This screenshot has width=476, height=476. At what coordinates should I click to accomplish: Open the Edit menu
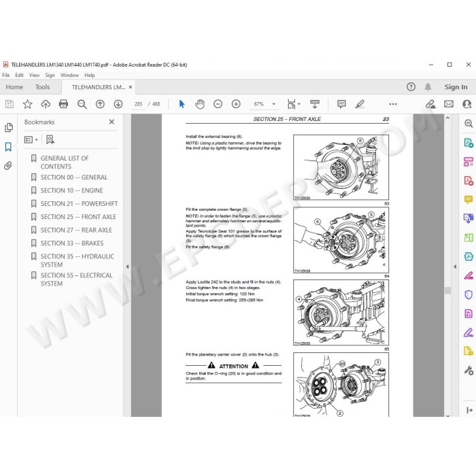click(x=19, y=75)
